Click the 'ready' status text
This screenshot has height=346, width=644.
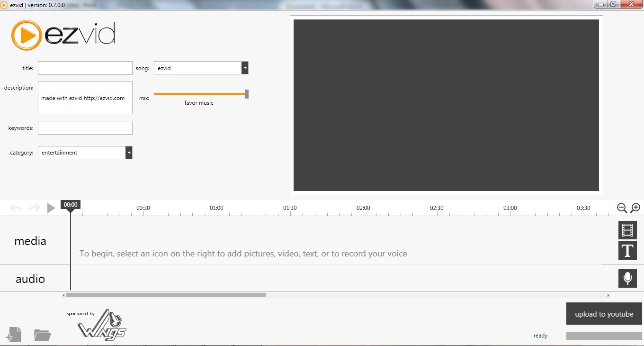pyautogui.click(x=540, y=336)
